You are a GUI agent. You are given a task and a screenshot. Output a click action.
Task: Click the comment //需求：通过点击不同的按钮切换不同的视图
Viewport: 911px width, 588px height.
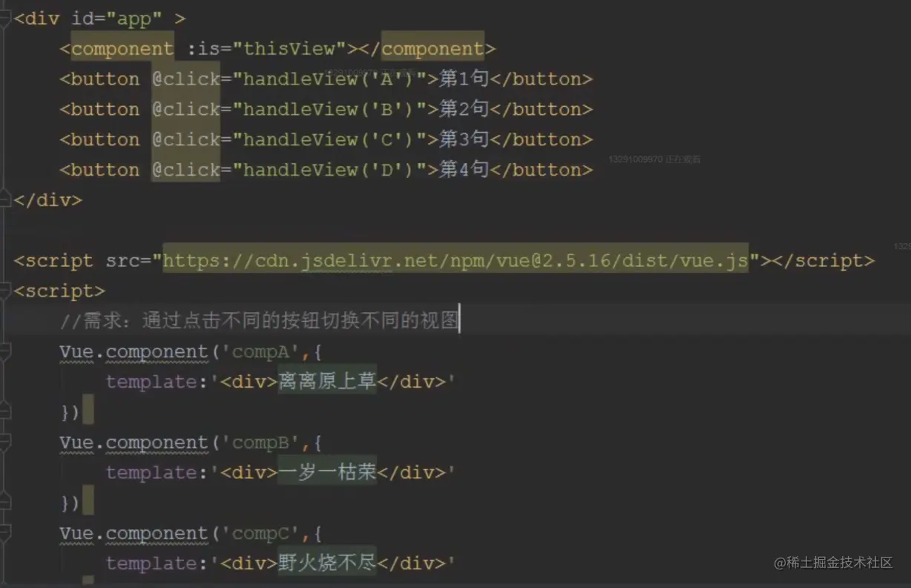(x=260, y=321)
